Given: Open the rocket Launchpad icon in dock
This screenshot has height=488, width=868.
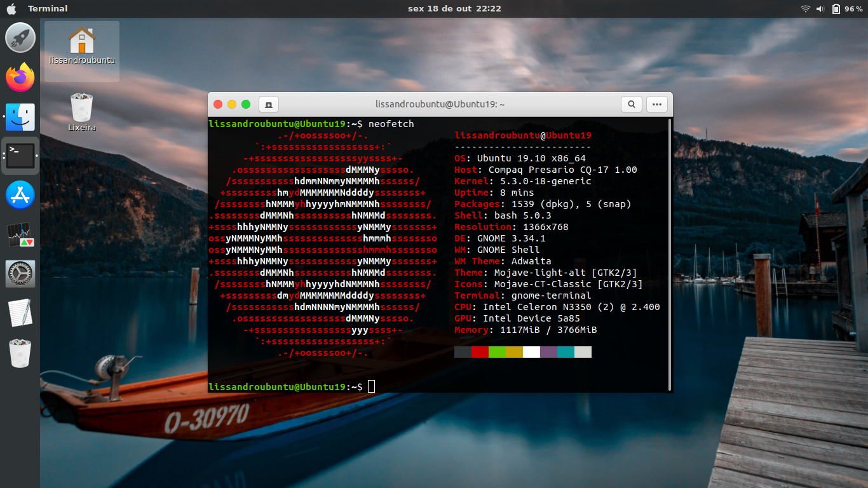Looking at the screenshot, I should point(20,37).
